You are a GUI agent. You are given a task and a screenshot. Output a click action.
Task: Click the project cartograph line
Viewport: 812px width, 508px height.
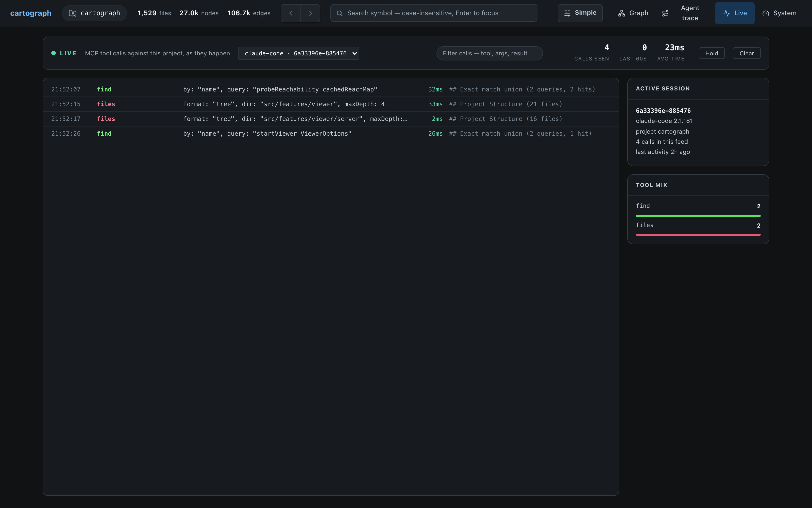(x=662, y=131)
